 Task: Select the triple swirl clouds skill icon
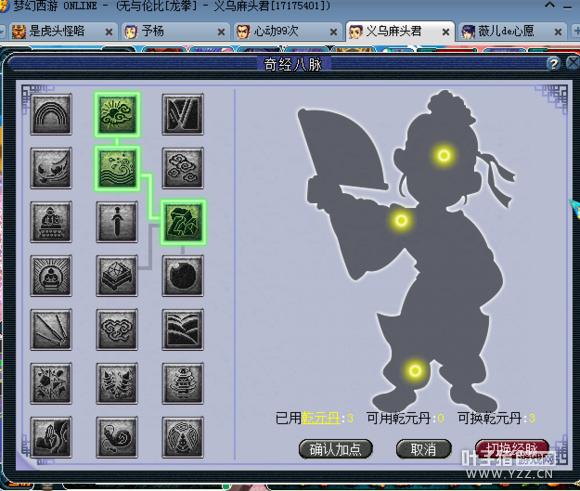coord(183,168)
